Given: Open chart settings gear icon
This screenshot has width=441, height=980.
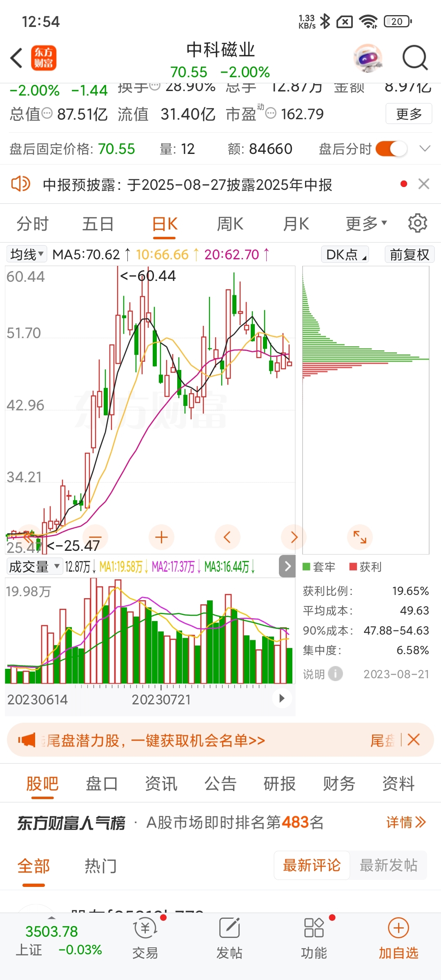Looking at the screenshot, I should click(417, 223).
